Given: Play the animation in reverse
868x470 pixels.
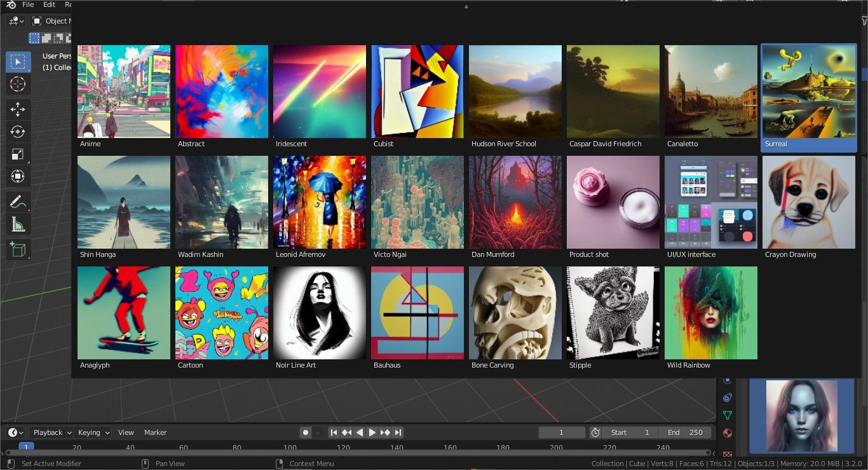Looking at the screenshot, I should click(360, 432).
